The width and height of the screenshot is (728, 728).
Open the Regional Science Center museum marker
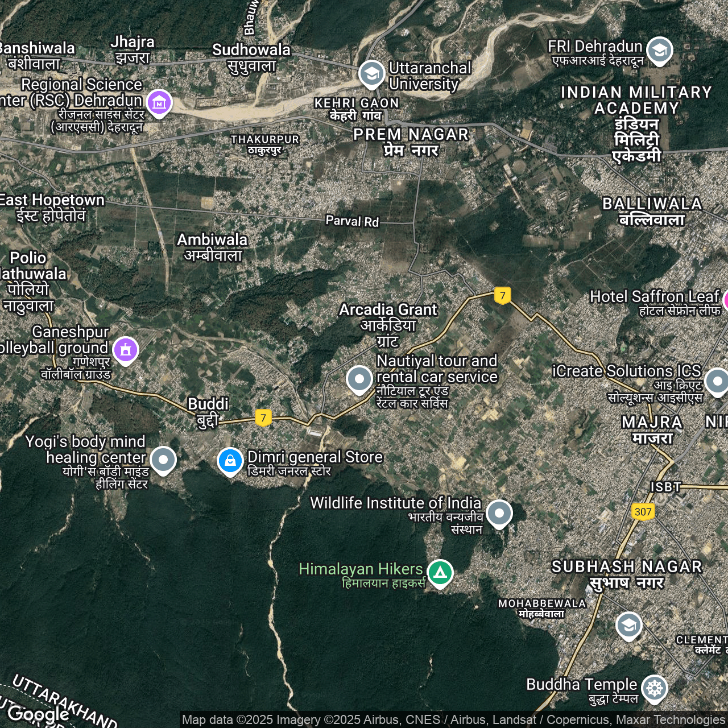coord(159,103)
